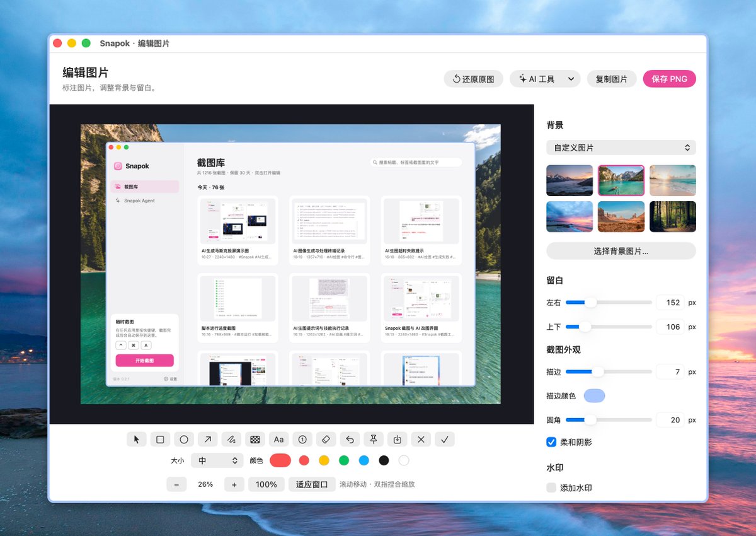Select the pink sunset seashore background thumbnail
The height and width of the screenshot is (536, 756).
click(570, 217)
